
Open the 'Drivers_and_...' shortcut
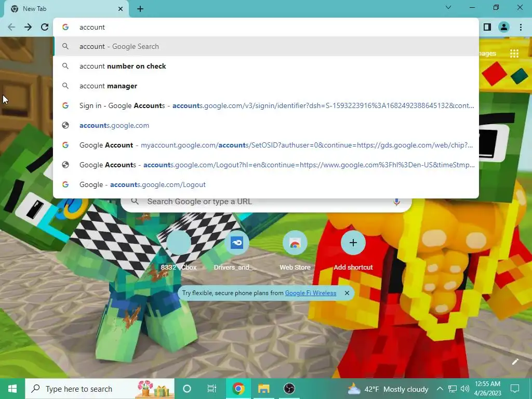[x=237, y=251]
